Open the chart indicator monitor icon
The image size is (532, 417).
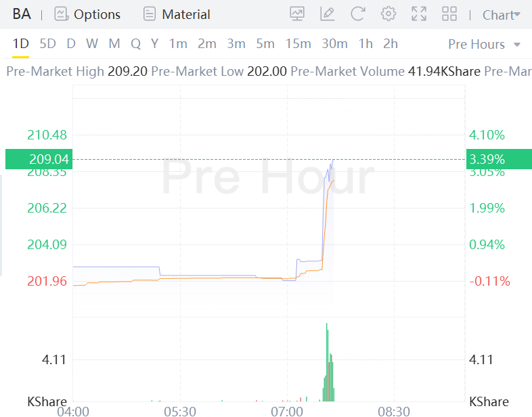[x=296, y=14]
